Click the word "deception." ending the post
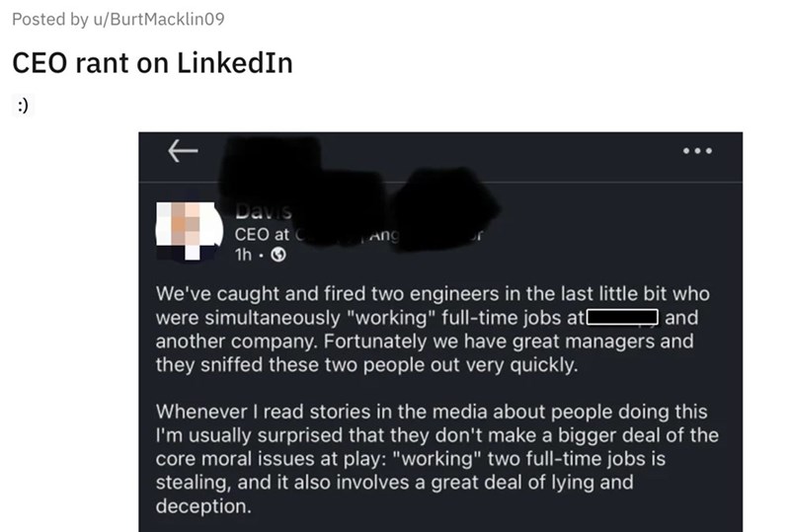 [202, 506]
